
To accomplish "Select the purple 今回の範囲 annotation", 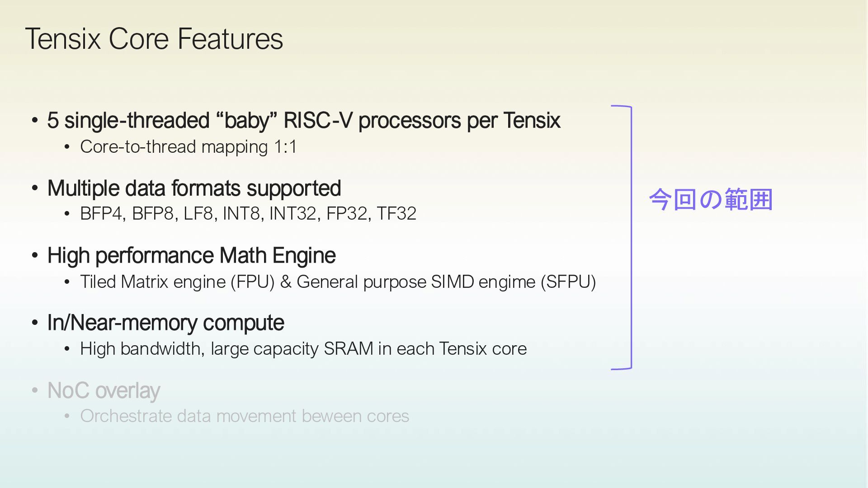I will click(x=711, y=200).
